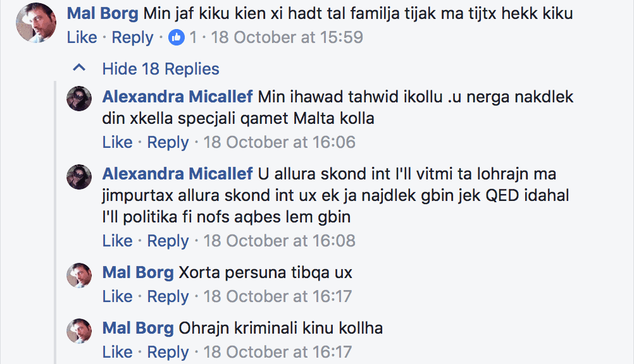
Task: Open the 18 October at 15:59 timestamp
Action: tap(287, 38)
